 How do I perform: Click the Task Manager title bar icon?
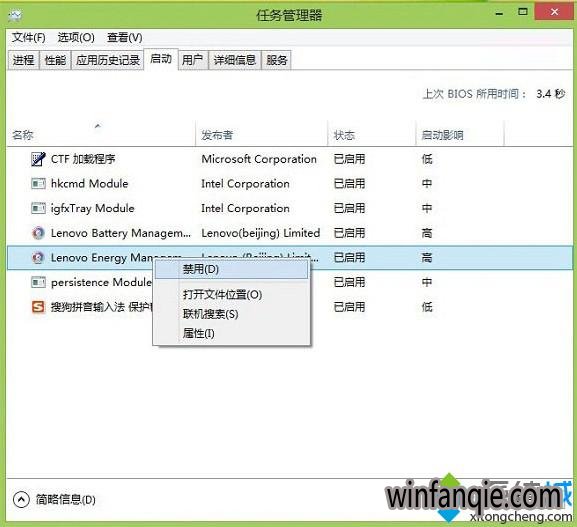pos(15,15)
